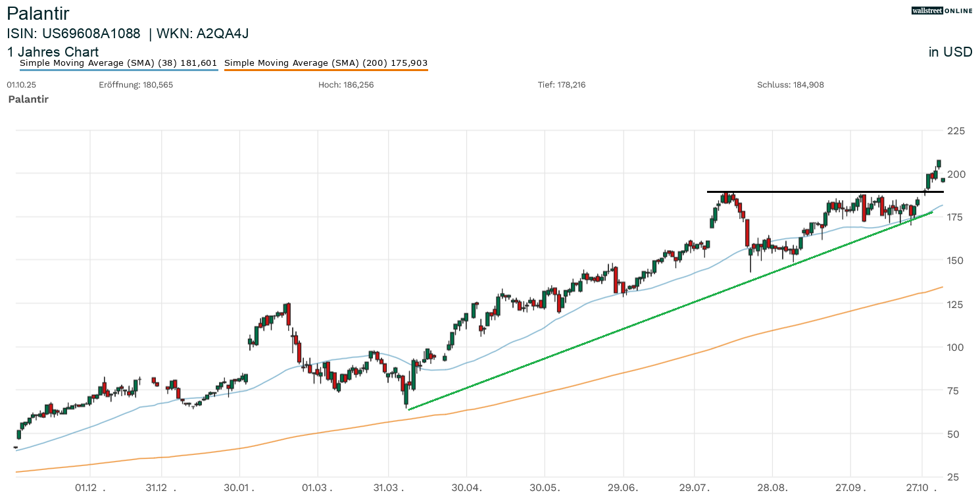Viewport: 980px width, 493px height.
Task: Toggle the bold Palantir series label
Action: point(28,99)
